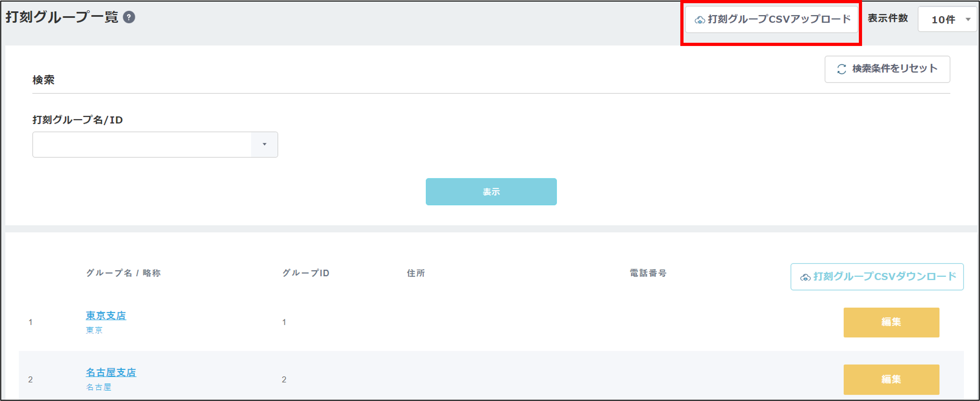
Task: Click the 住所 column header
Action: click(x=415, y=273)
